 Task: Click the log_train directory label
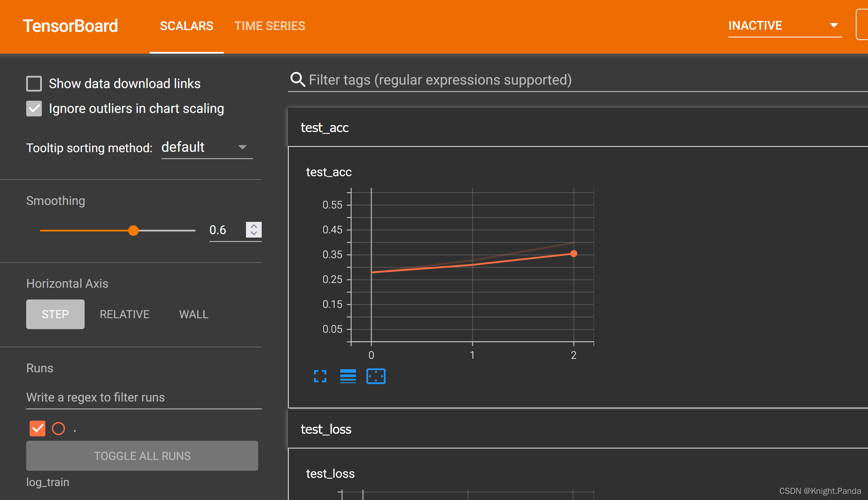(48, 482)
